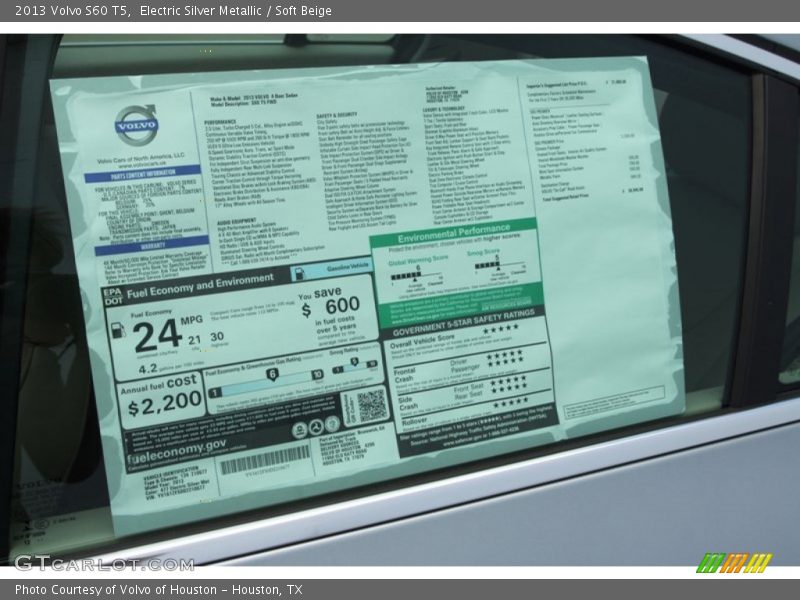The height and width of the screenshot is (600, 800).
Task: Click the www.volvocars.us address under the logo
Action: click(142, 165)
